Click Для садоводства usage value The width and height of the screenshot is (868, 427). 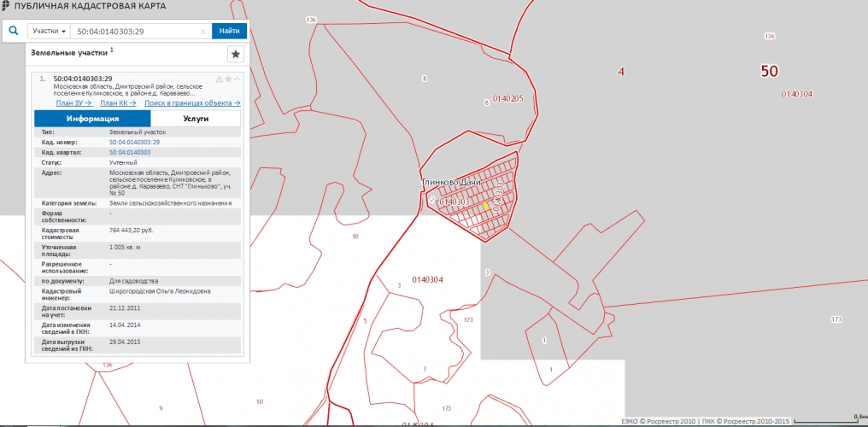pos(133,281)
